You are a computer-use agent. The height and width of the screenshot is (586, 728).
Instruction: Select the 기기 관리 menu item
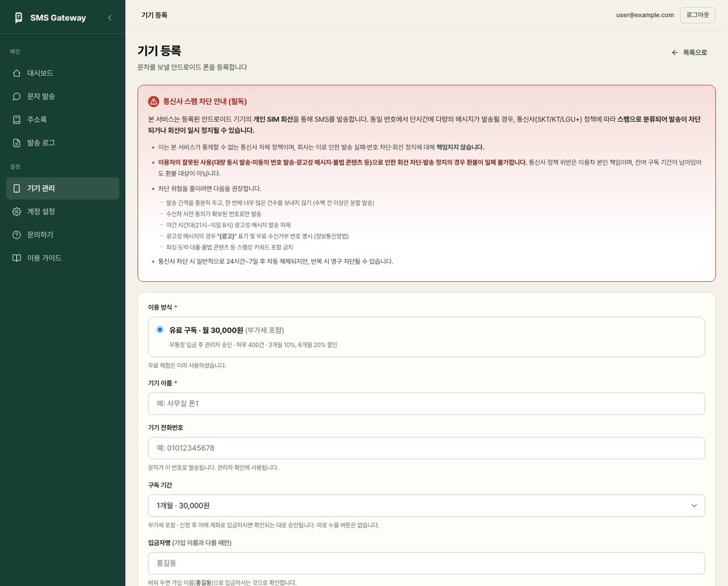coord(63,189)
